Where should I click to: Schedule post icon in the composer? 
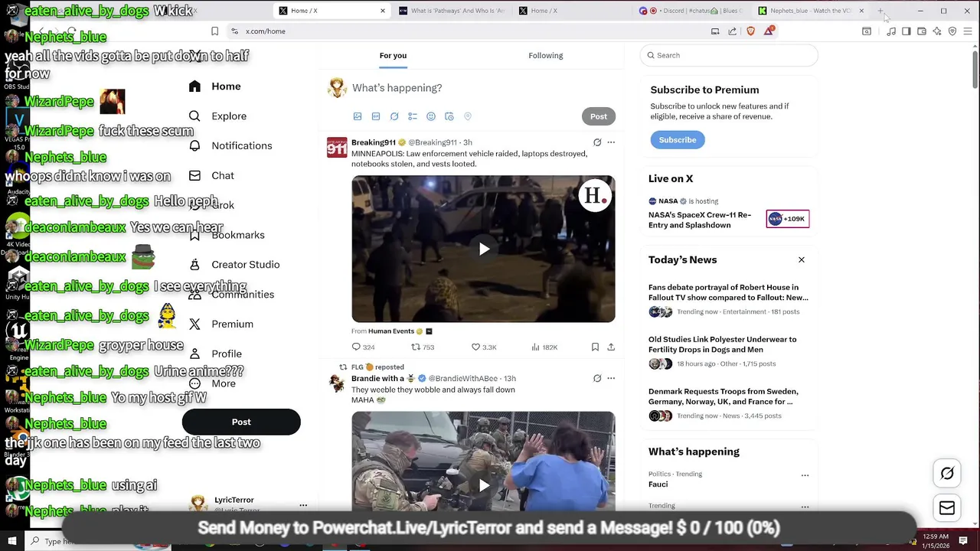click(449, 116)
